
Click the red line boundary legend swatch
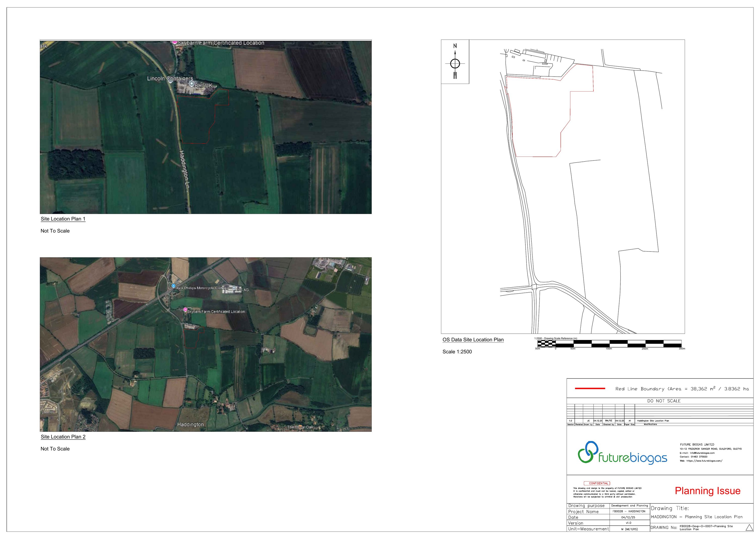(x=590, y=389)
